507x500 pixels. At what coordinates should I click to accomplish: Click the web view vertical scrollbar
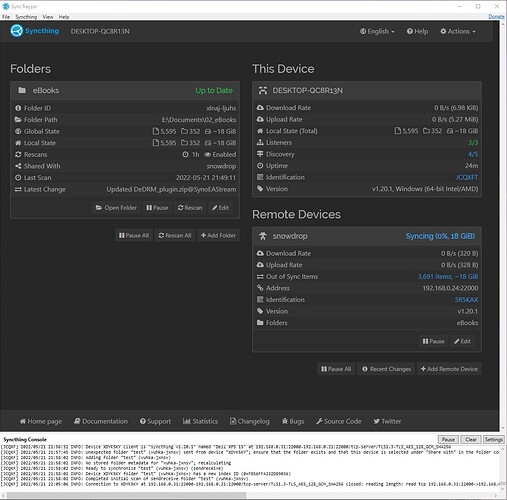[x=503, y=225]
